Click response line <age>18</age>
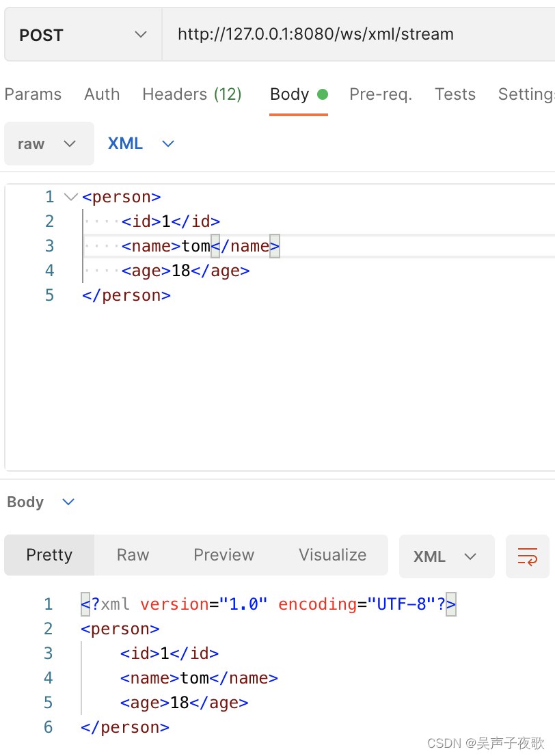The height and width of the screenshot is (756, 555). [x=184, y=703]
